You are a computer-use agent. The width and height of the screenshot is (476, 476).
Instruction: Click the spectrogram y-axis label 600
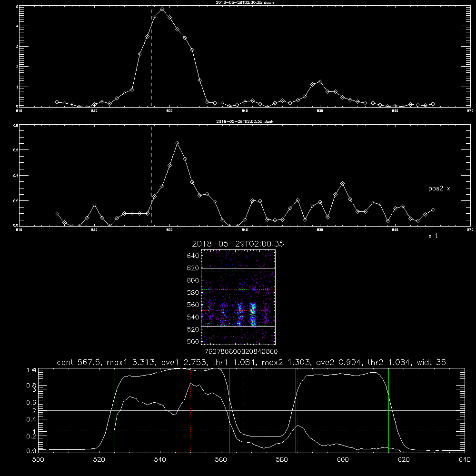[193, 280]
